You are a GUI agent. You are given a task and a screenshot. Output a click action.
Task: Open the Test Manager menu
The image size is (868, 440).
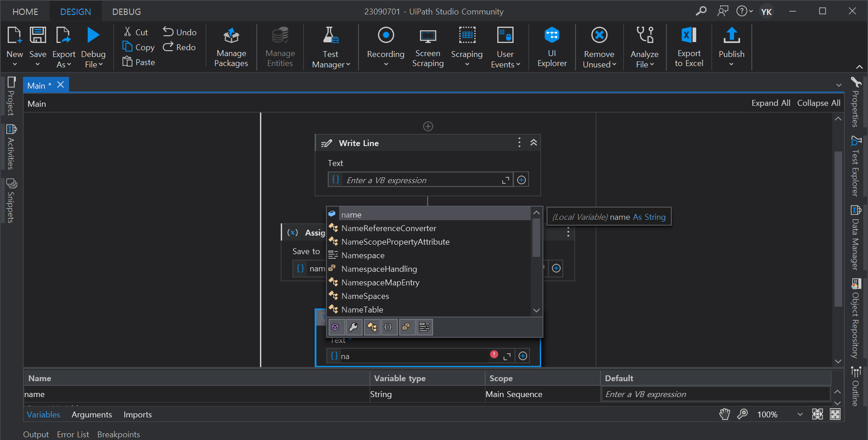(x=331, y=47)
